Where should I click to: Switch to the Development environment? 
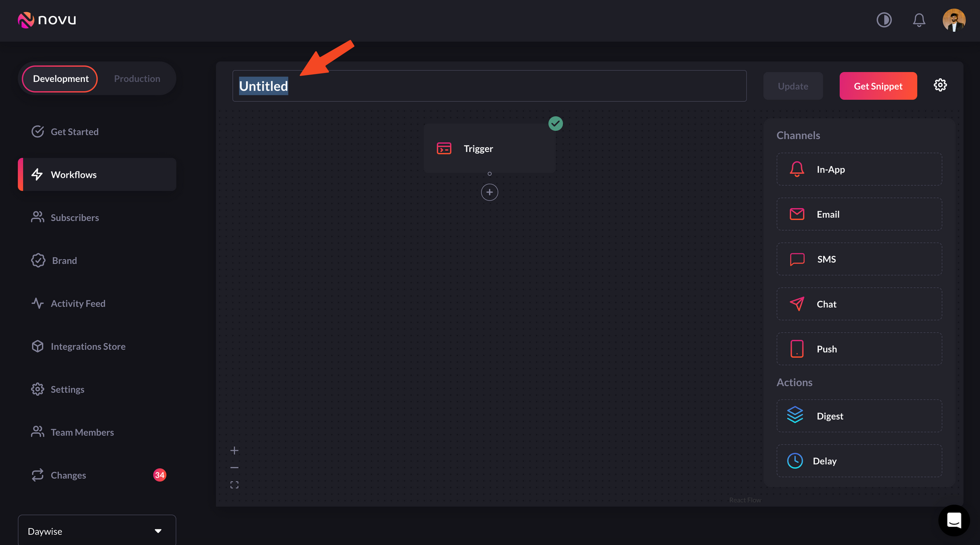(60, 79)
